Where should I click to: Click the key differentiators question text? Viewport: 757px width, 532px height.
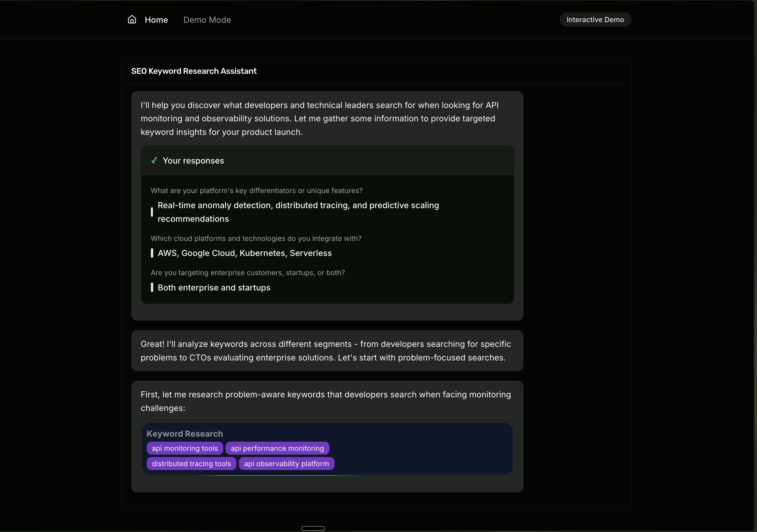pyautogui.click(x=257, y=190)
